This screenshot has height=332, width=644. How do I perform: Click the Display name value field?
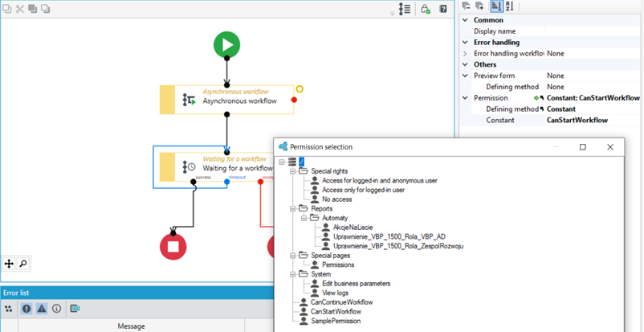click(x=594, y=31)
